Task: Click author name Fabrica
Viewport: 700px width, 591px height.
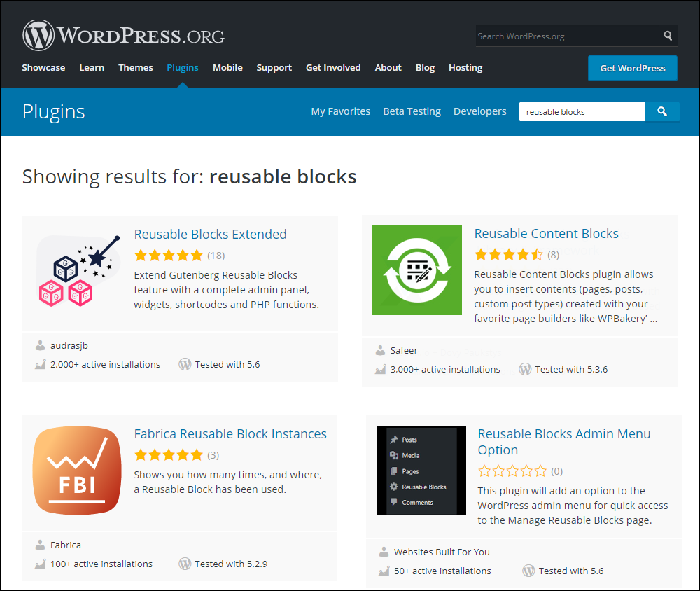Action: tap(66, 545)
